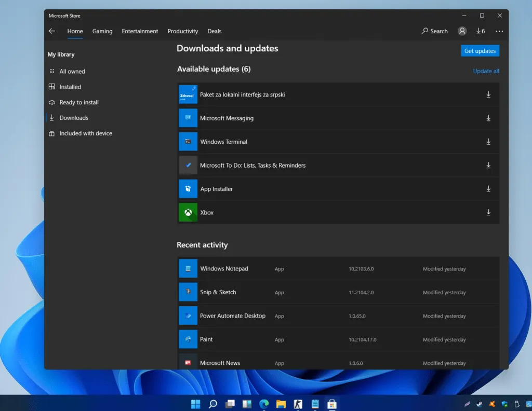Click the Microsoft News app icon
This screenshot has height=411, width=532.
click(188, 363)
